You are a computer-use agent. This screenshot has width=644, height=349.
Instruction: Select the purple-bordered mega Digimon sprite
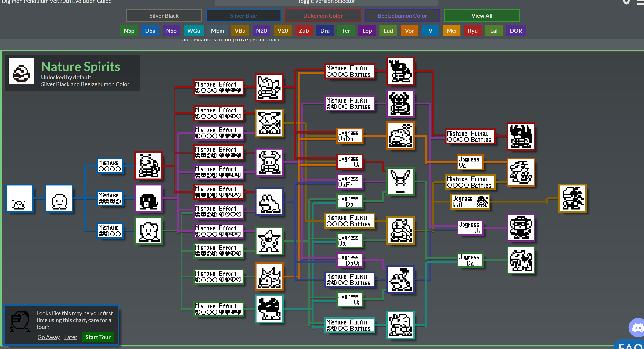[521, 228]
